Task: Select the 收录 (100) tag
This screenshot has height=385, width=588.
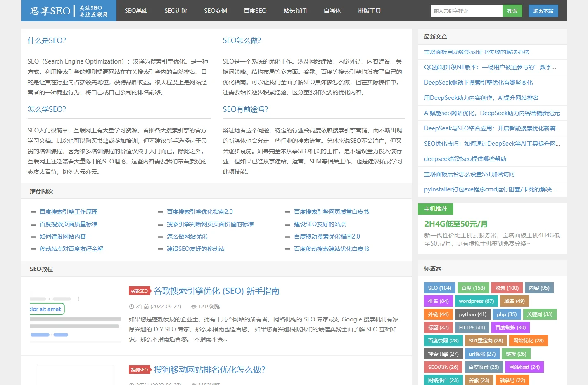Action: click(507, 288)
